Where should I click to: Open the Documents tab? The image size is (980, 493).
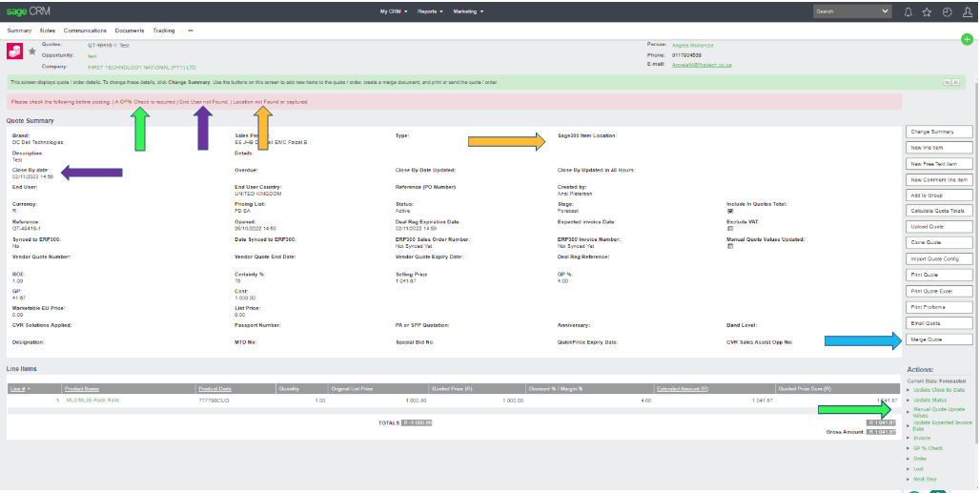click(130, 31)
